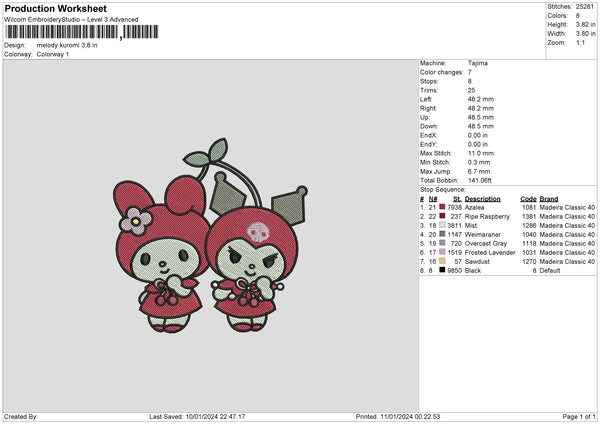Screen dimensions: 600x424
Task: Click the 'Ripe Raspberry' description text
Action: 487,217
